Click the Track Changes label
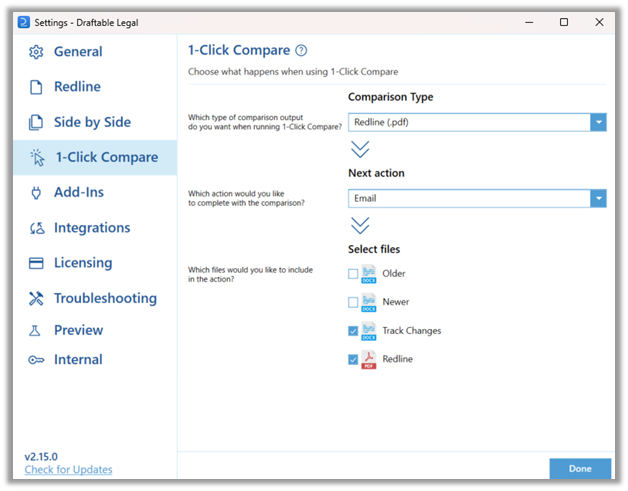The height and width of the screenshot is (491, 628). (412, 331)
